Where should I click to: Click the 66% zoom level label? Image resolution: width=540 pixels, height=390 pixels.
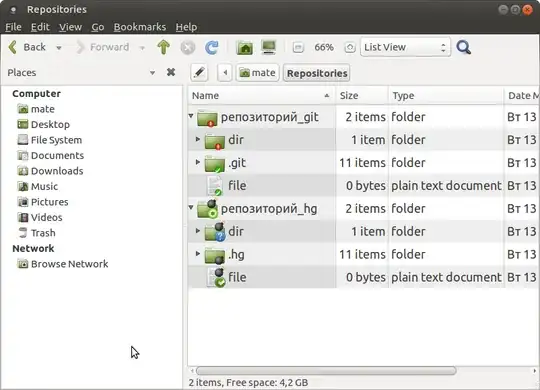tap(324, 47)
